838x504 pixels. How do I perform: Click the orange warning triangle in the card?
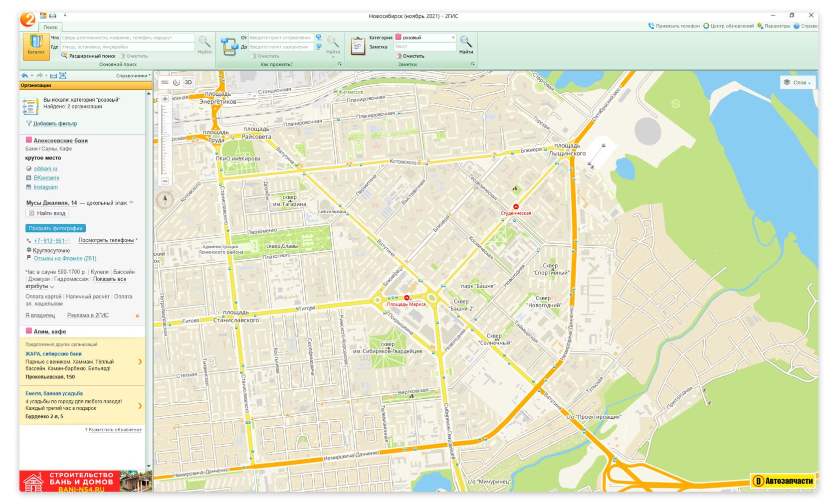137,316
